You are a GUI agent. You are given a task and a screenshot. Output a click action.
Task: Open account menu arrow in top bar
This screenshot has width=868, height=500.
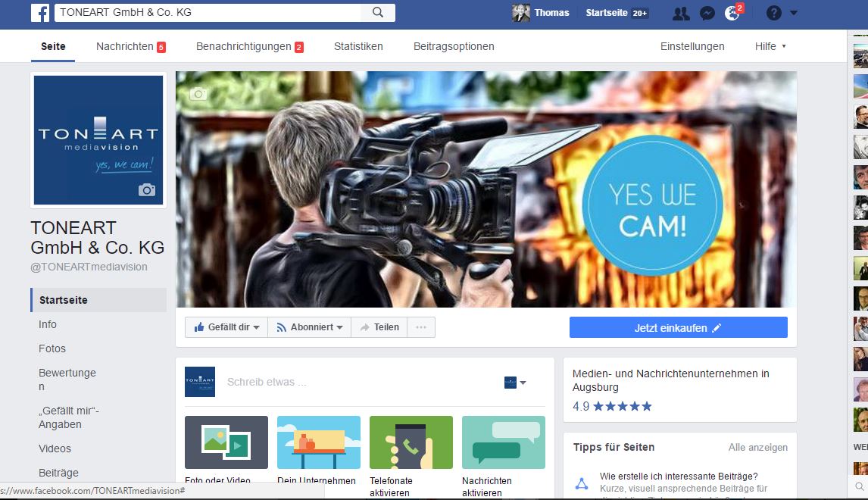[x=793, y=13]
